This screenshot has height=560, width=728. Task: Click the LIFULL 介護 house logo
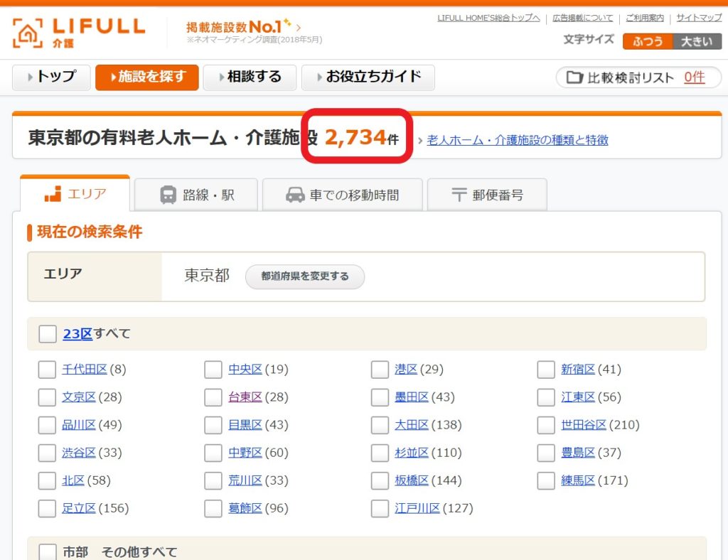(28, 33)
